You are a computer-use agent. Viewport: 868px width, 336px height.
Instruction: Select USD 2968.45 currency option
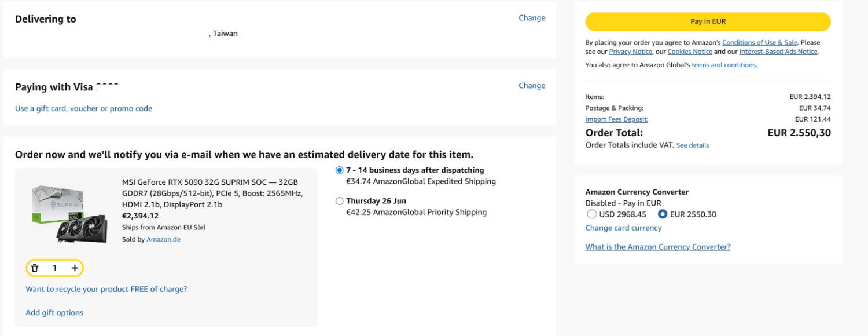(x=591, y=214)
